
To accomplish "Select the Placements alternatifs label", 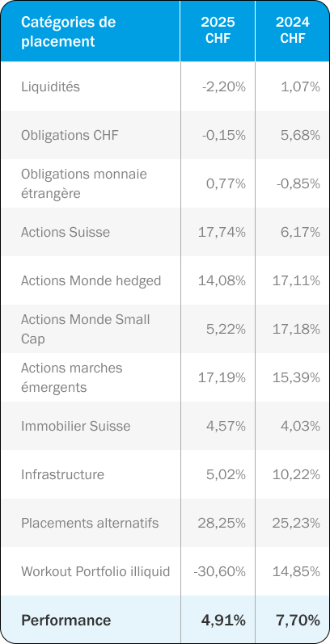I will [x=90, y=523].
